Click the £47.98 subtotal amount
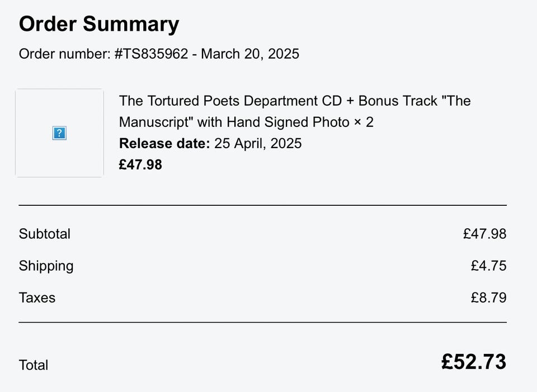Screen dimensions: 537x392 (x=484, y=234)
